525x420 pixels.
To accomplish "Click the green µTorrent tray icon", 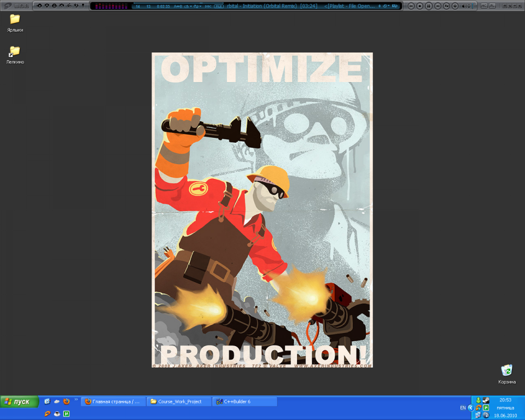I will point(486,407).
